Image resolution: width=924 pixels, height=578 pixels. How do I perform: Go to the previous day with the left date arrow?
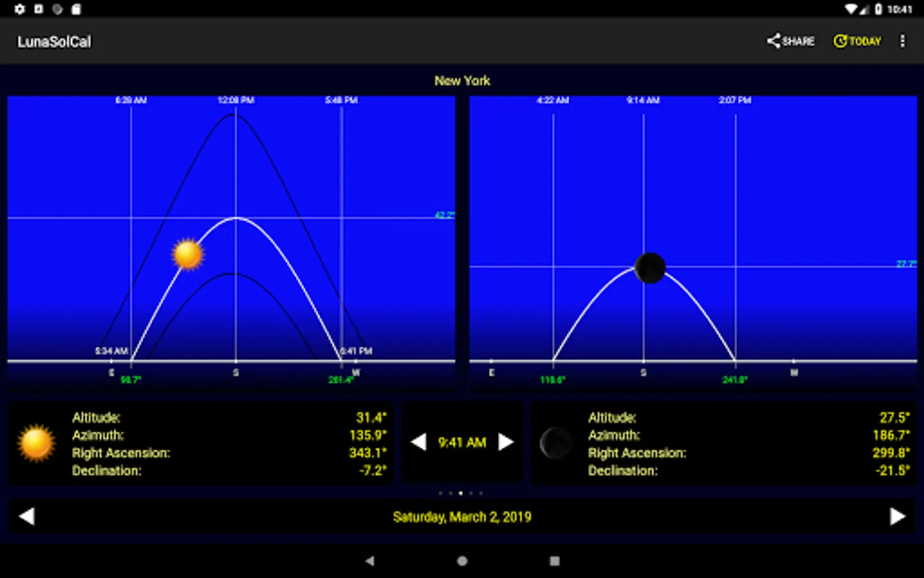(26, 516)
